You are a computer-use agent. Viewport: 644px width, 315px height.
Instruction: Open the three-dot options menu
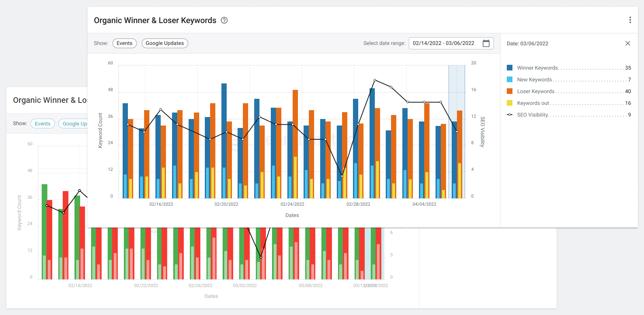tap(630, 20)
